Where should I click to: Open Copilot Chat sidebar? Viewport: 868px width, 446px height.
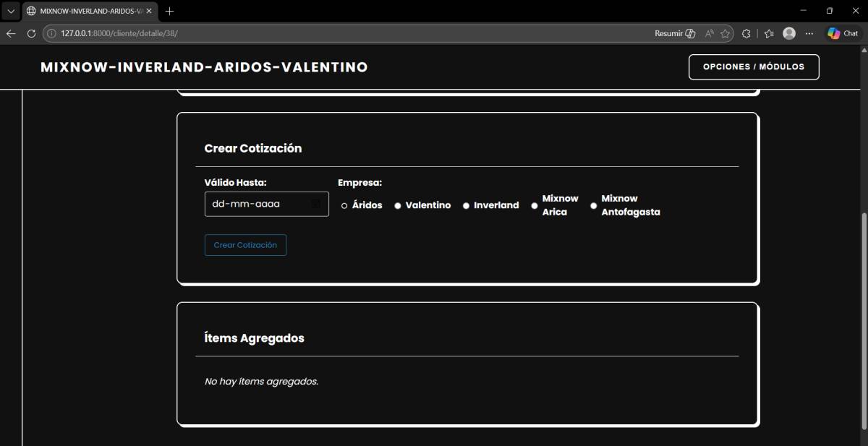(843, 33)
